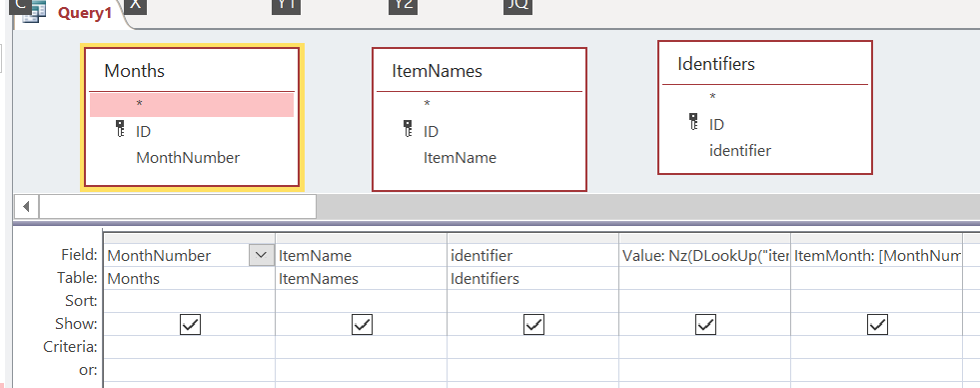Click the Identifiers Table cell in grid
The width and height of the screenshot is (980, 388).
533,278
